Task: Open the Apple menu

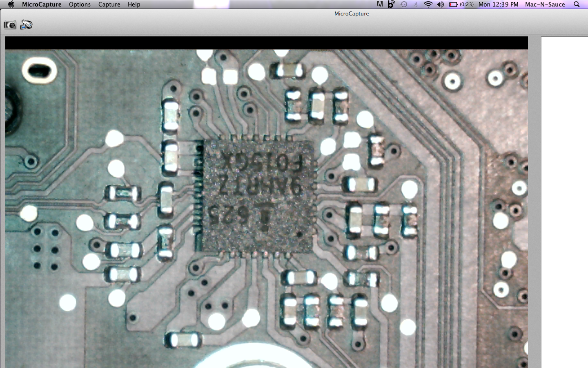Action: pos(11,4)
